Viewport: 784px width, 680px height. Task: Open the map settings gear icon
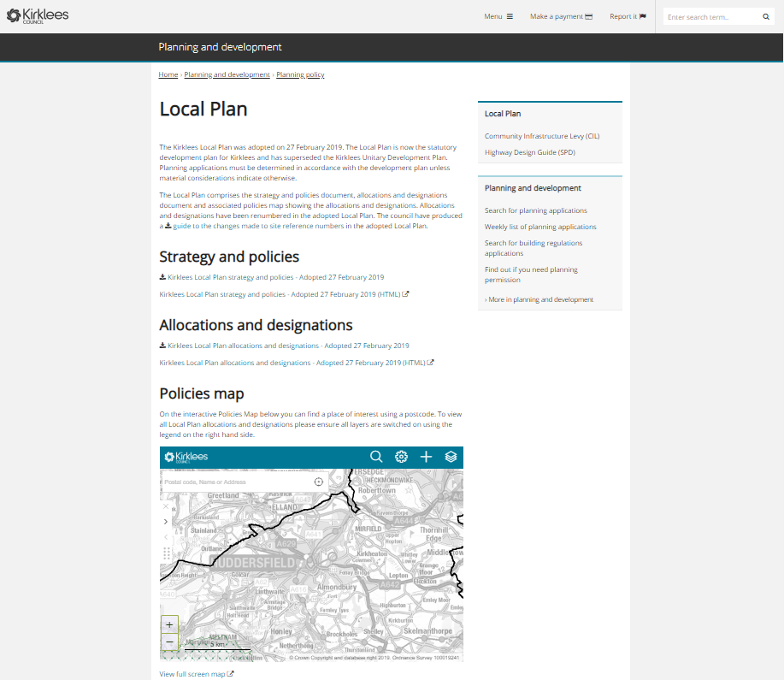[x=401, y=457]
